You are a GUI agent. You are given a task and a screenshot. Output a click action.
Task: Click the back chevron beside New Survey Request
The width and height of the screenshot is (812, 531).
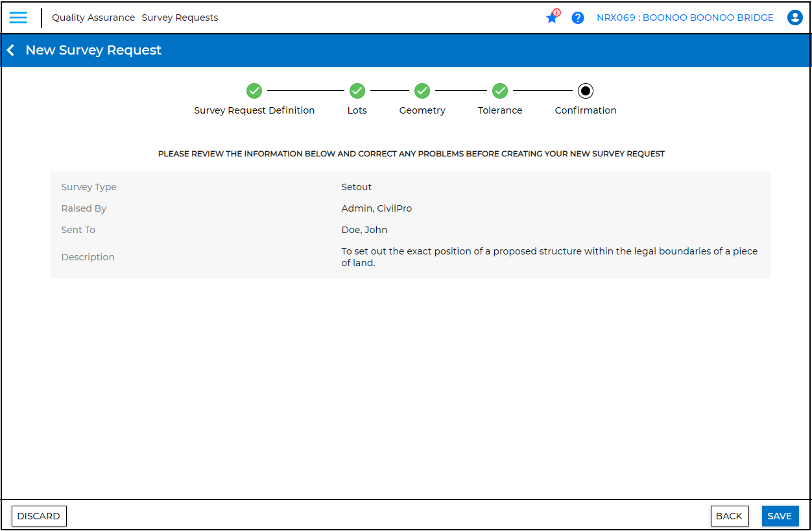point(11,51)
